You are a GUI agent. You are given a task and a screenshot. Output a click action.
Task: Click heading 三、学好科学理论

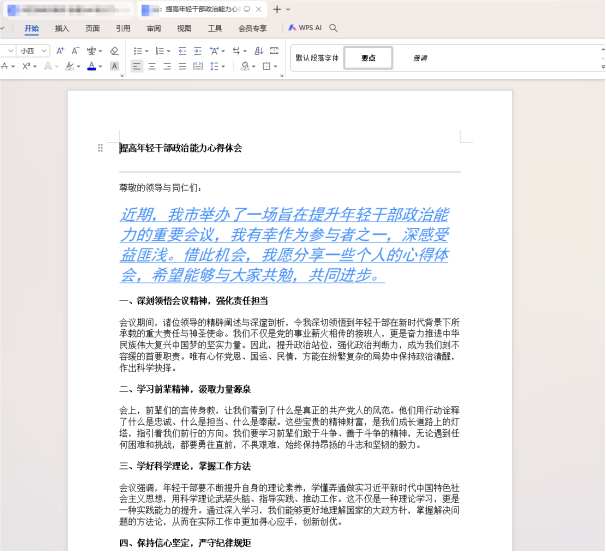[185, 466]
